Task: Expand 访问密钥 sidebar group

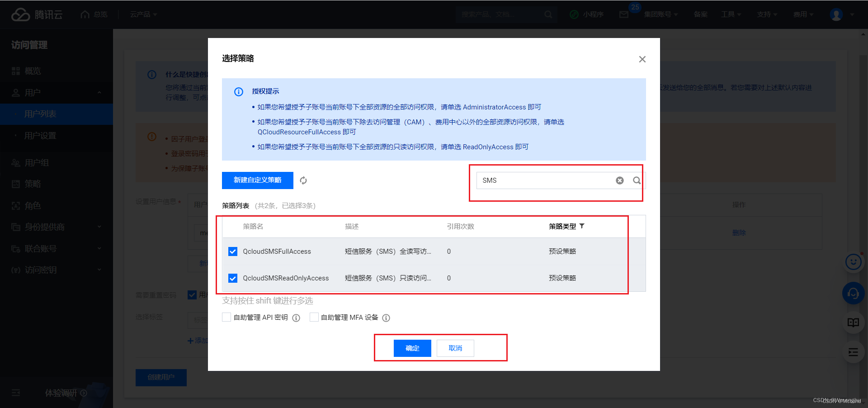Action: (57, 270)
